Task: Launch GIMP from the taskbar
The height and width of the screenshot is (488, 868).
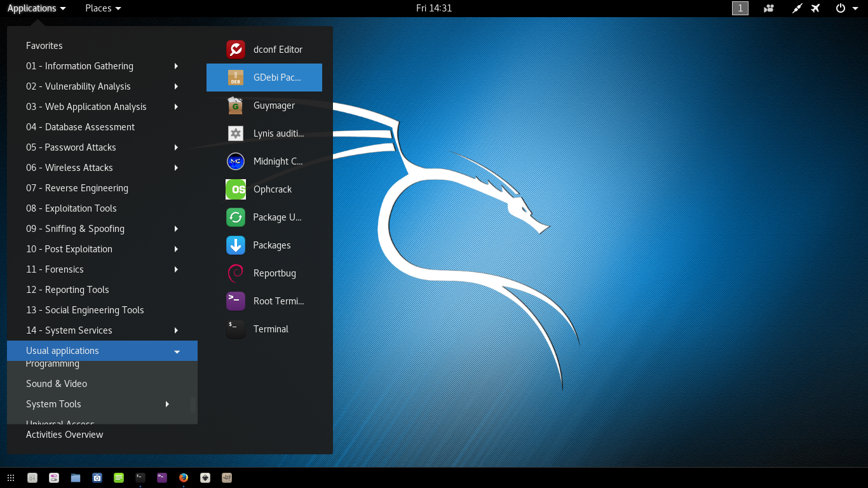Action: [226, 477]
